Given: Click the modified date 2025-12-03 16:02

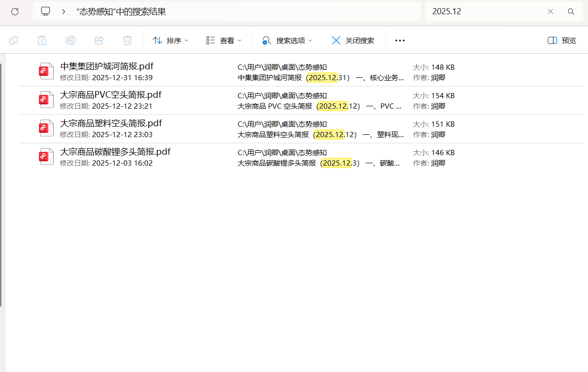Looking at the screenshot, I should pyautogui.click(x=122, y=163).
